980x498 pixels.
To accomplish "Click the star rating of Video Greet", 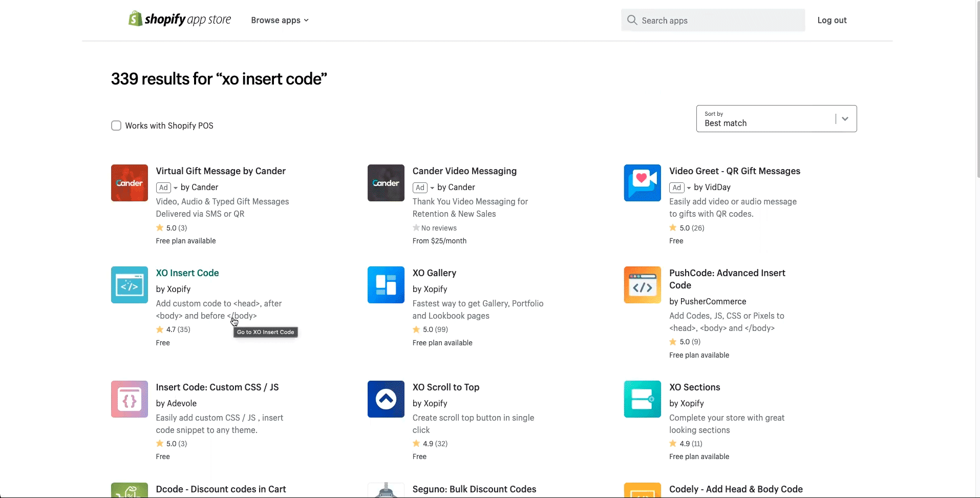I will 673,227.
